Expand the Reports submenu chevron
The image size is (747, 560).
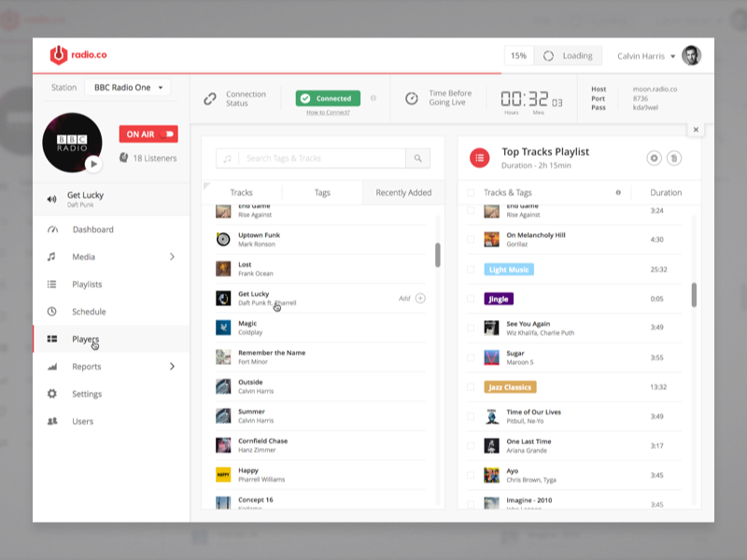pyautogui.click(x=172, y=366)
